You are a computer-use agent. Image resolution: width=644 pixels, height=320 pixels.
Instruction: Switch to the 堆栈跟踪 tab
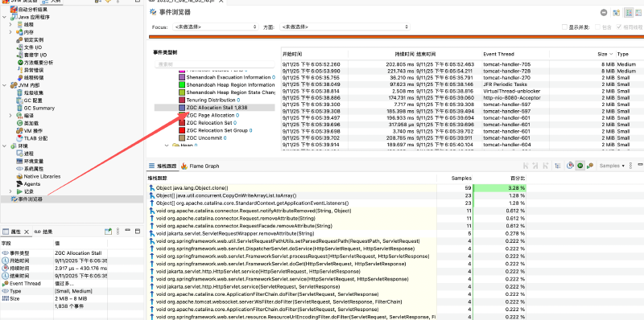click(163, 166)
